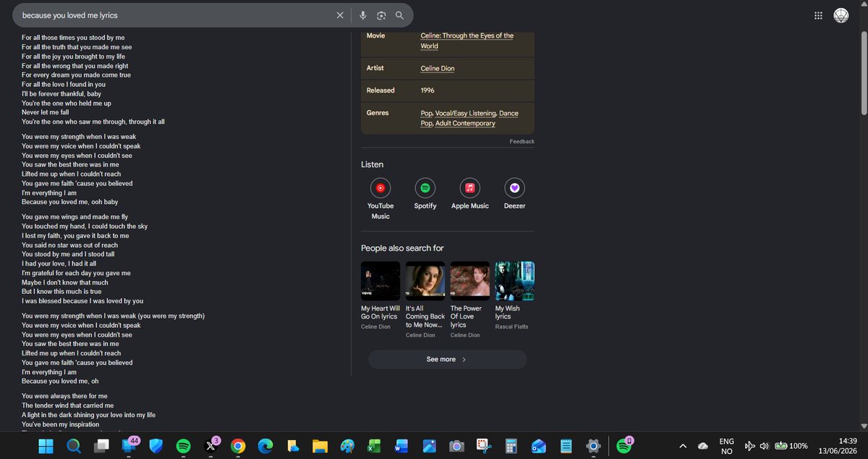Open Microsoft Edge from taskbar

[x=265, y=446]
